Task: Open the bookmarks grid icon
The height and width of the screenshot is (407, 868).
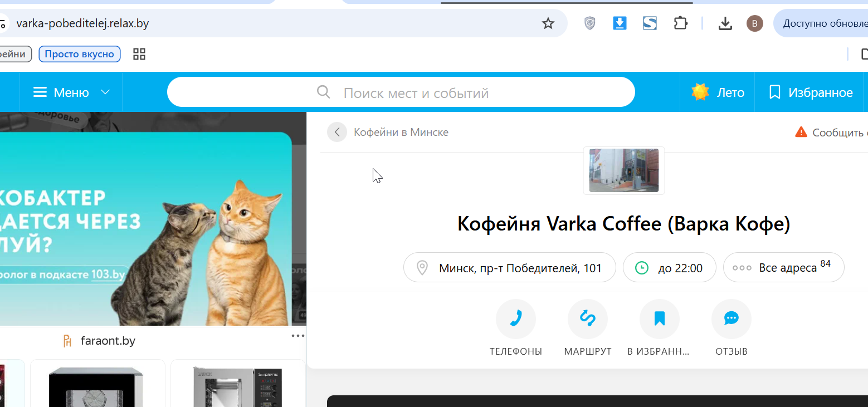Action: click(x=139, y=54)
